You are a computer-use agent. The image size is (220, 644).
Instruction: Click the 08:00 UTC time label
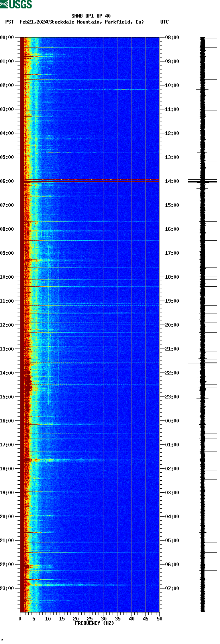pos(172,38)
